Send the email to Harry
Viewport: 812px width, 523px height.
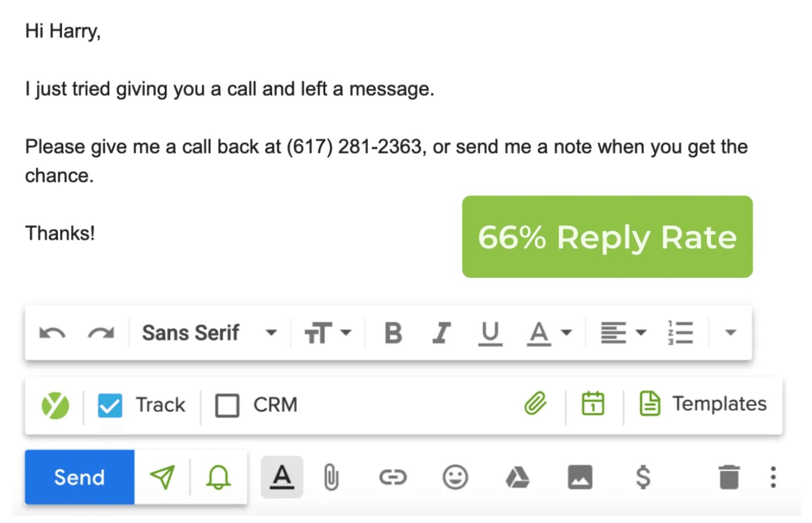click(79, 477)
